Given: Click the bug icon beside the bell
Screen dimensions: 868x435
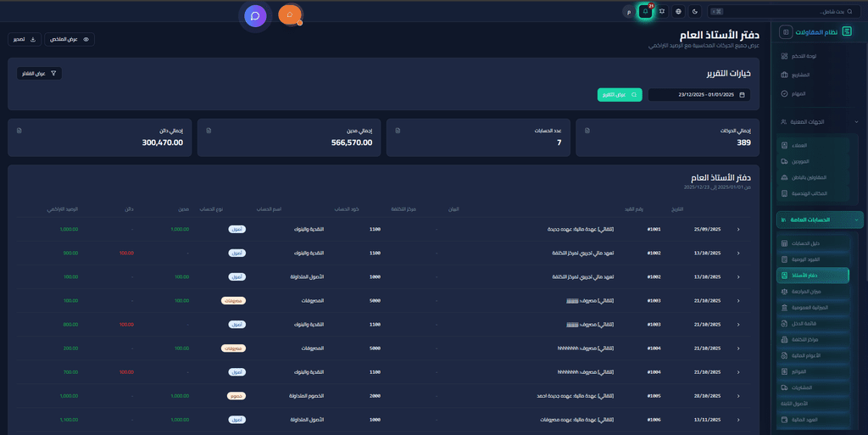Looking at the screenshot, I should 662,11.
